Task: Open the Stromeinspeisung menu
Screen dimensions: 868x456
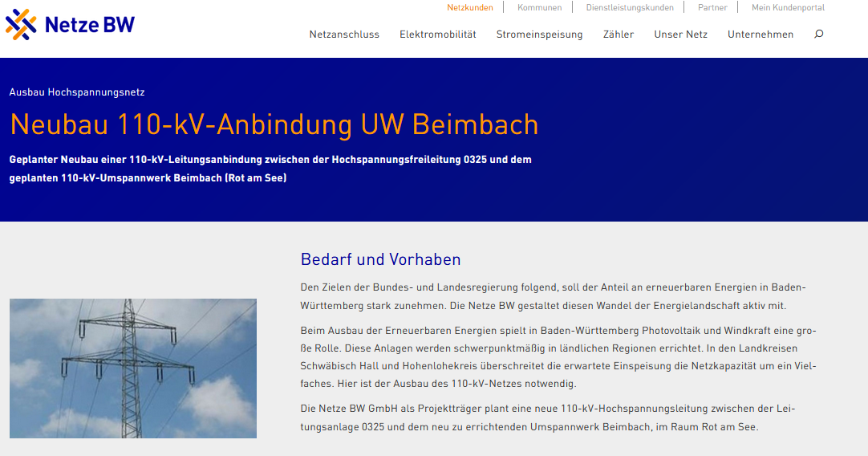Action: click(539, 35)
